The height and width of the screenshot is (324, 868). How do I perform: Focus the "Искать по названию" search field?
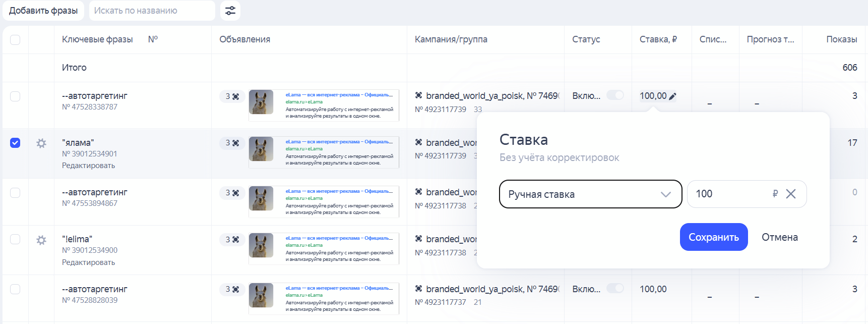[152, 11]
